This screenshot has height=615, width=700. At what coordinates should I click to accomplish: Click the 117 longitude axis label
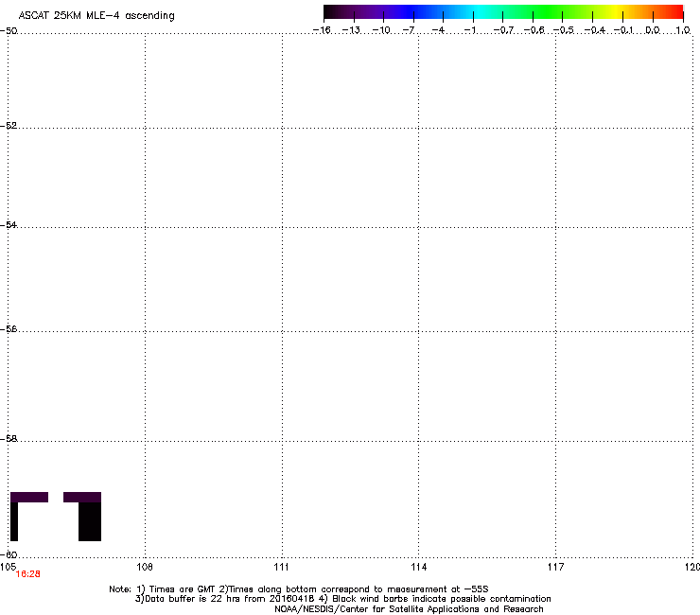pos(556,567)
